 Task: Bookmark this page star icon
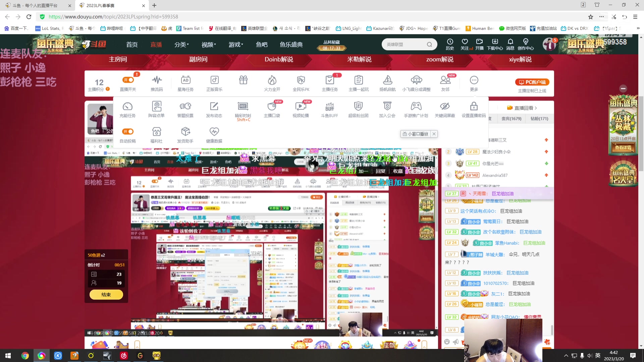click(x=591, y=17)
